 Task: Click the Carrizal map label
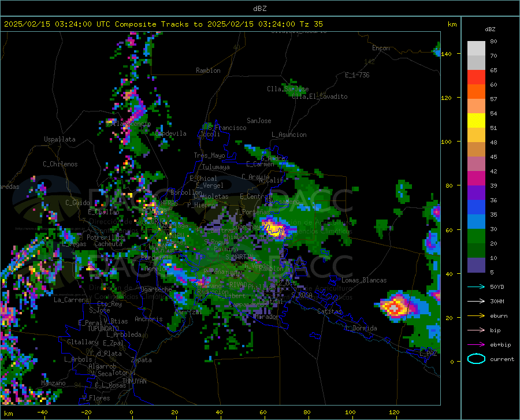188,312
